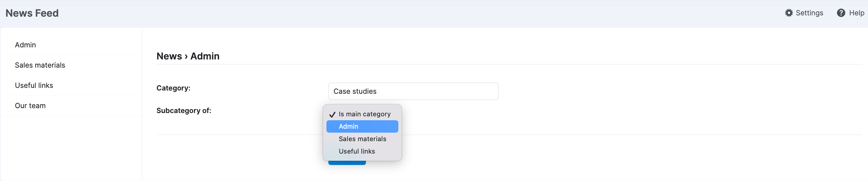Click the Settings gear icon
The height and width of the screenshot is (181, 868).
[789, 13]
